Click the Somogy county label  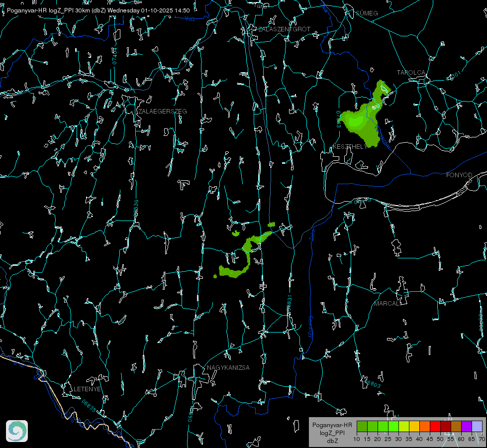pyautogui.click(x=310, y=327)
